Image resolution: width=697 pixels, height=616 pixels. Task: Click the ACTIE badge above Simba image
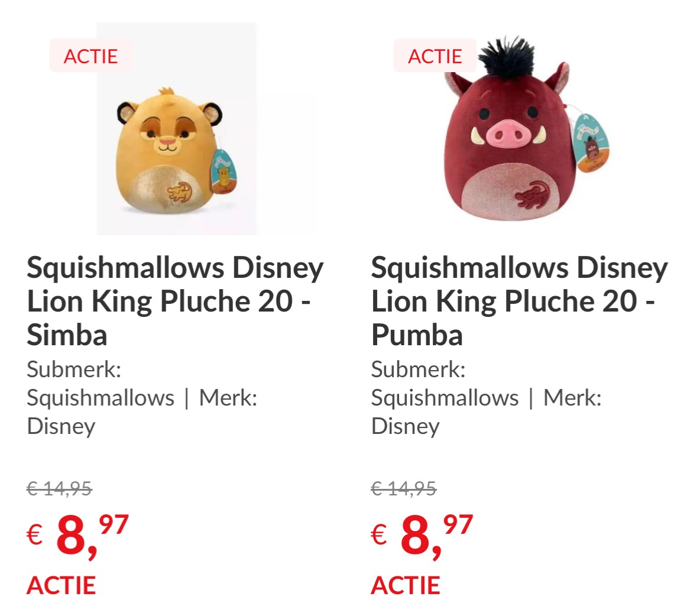tap(90, 56)
